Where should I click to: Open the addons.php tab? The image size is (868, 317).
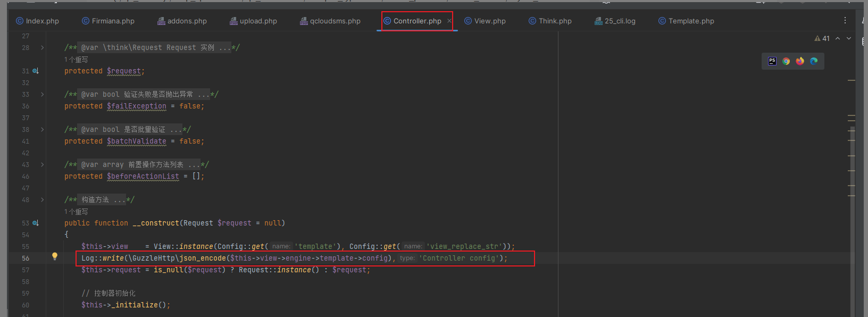[182, 21]
